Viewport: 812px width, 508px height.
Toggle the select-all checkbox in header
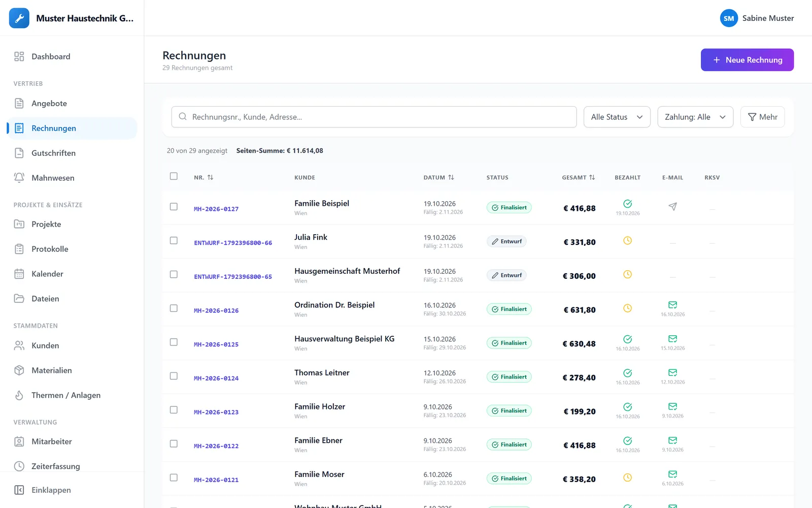(x=174, y=176)
